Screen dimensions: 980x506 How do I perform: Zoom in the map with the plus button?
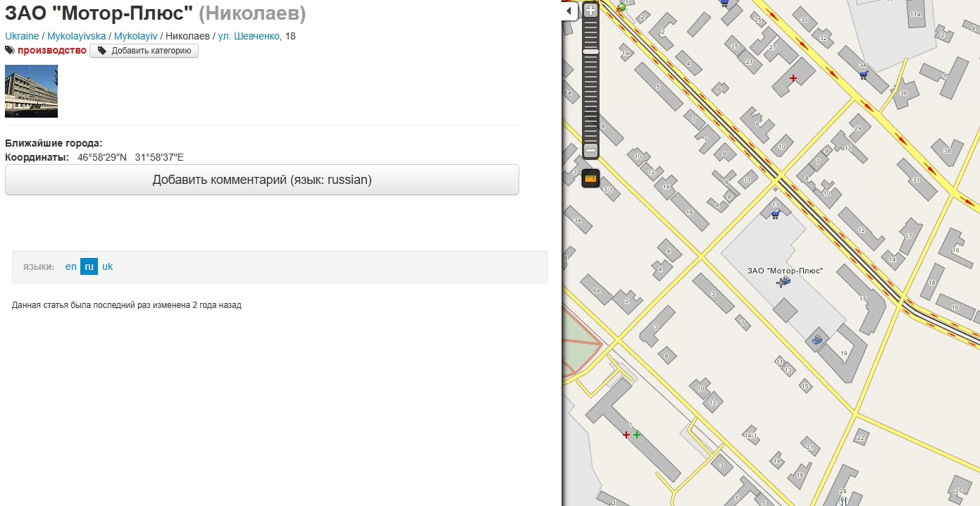590,11
